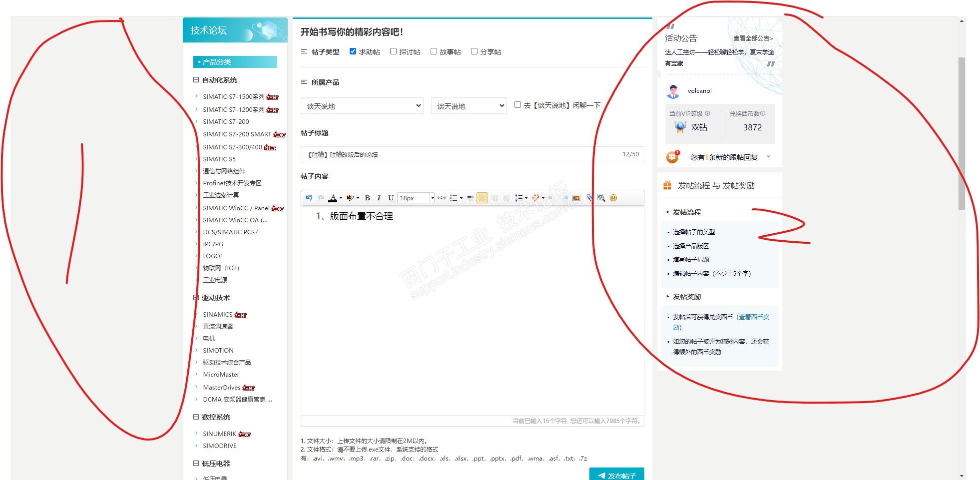Open the orange reply notification bubble icon

tap(673, 157)
